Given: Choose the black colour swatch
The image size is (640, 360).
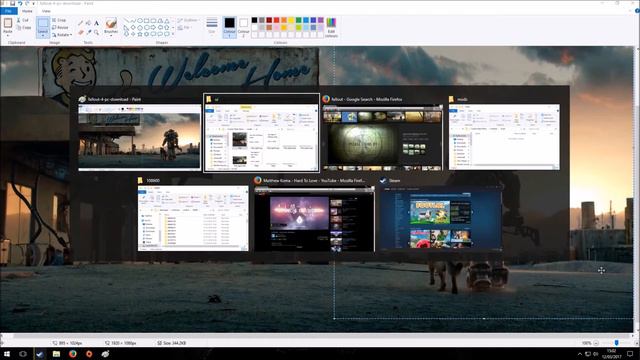Looking at the screenshot, I should (254, 20).
